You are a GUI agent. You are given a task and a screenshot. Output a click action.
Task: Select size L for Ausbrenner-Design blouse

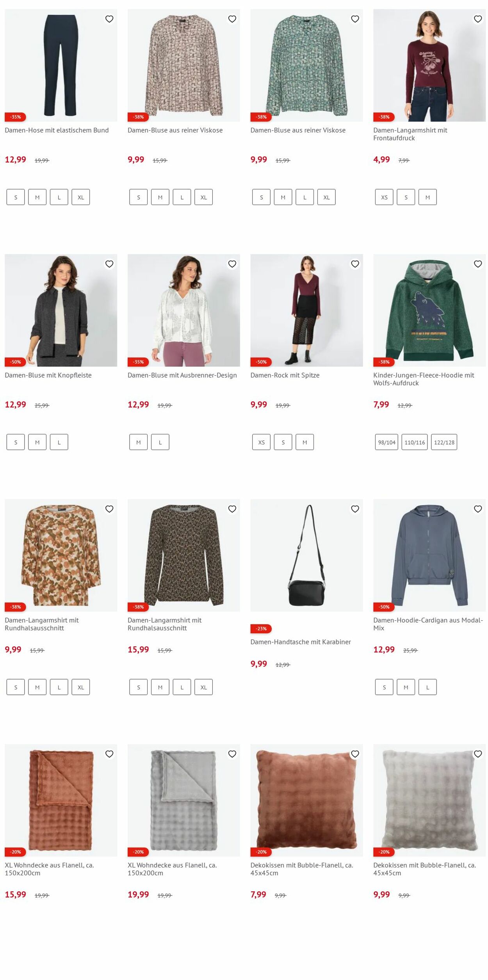click(160, 442)
